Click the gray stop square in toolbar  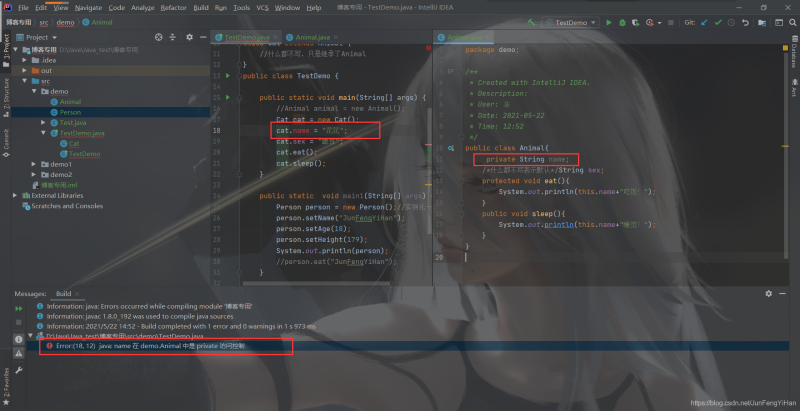coord(671,22)
